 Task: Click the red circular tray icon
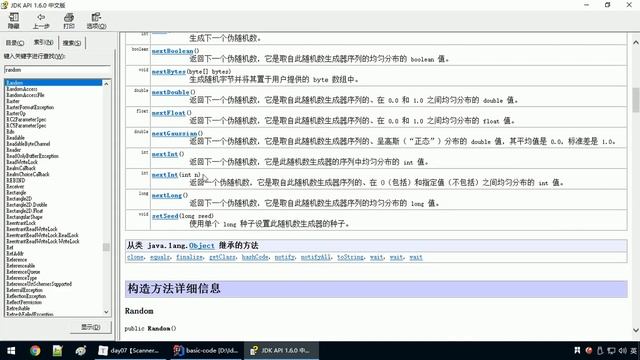[x=589, y=351]
